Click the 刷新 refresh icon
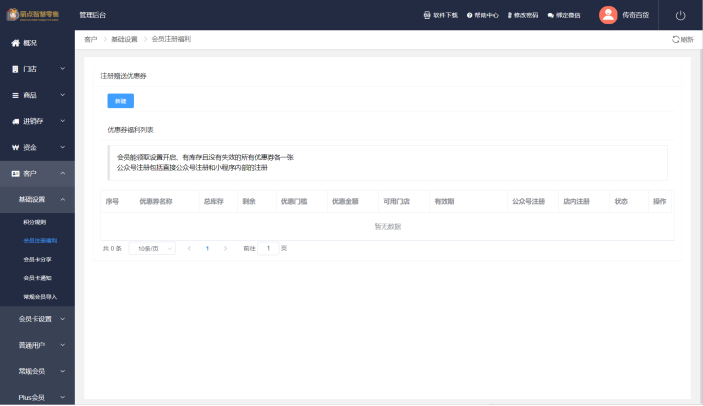 676,39
